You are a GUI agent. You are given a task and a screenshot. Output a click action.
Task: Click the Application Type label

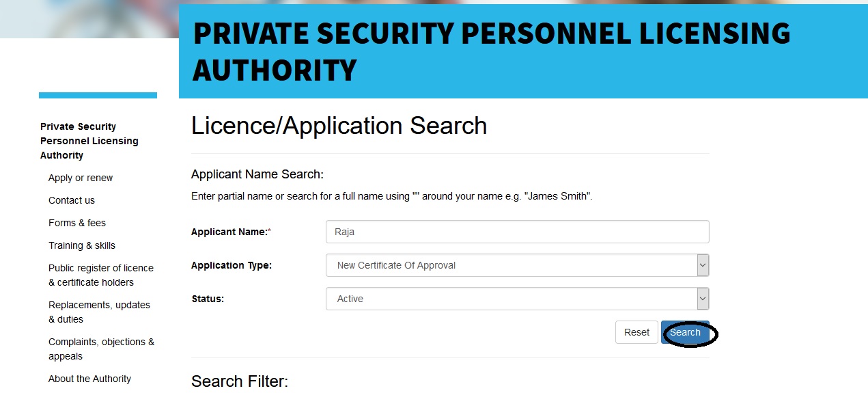232,265
